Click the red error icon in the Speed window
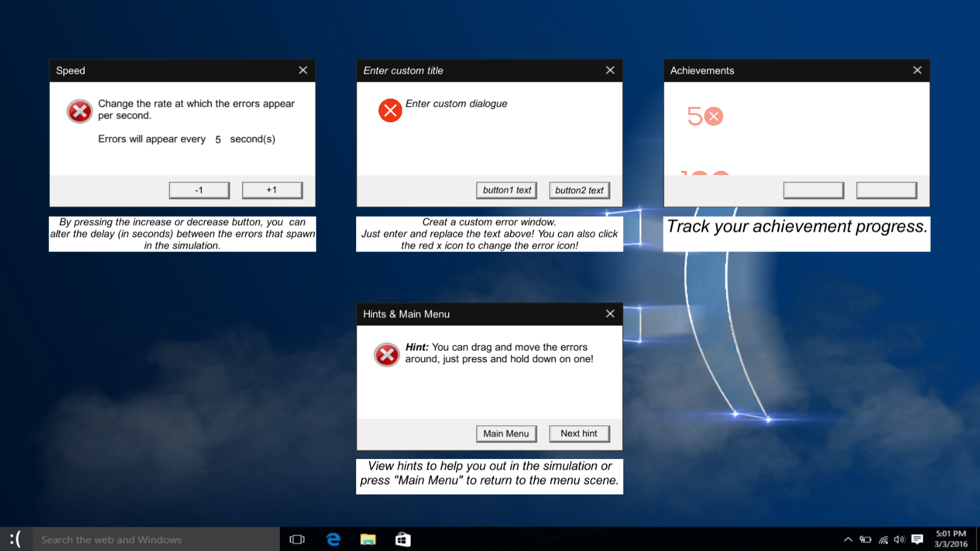This screenshot has width=980, height=551. [x=79, y=111]
